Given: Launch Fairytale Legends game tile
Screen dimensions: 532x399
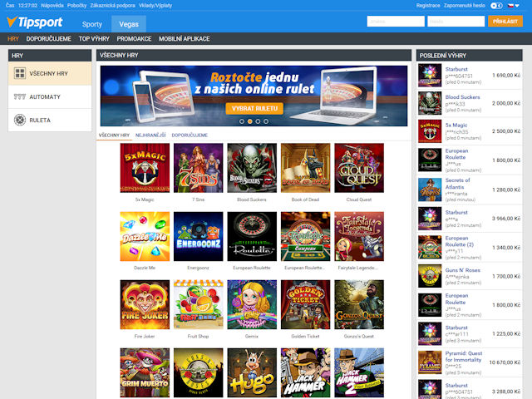Looking at the screenshot, I should point(359,236).
